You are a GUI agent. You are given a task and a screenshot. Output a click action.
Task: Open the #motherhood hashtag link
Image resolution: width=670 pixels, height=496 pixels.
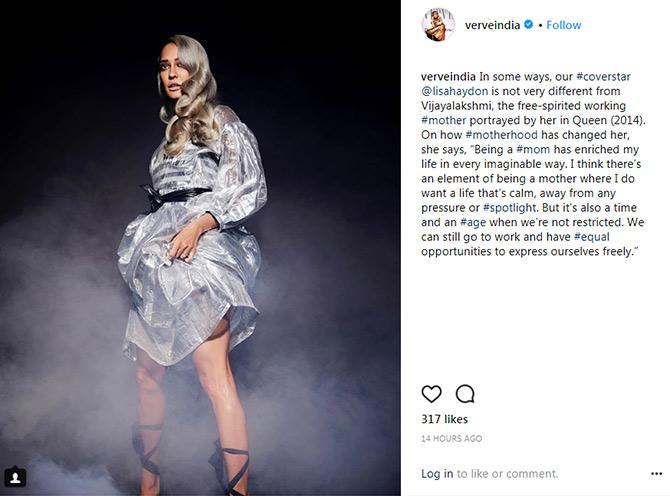(x=501, y=135)
